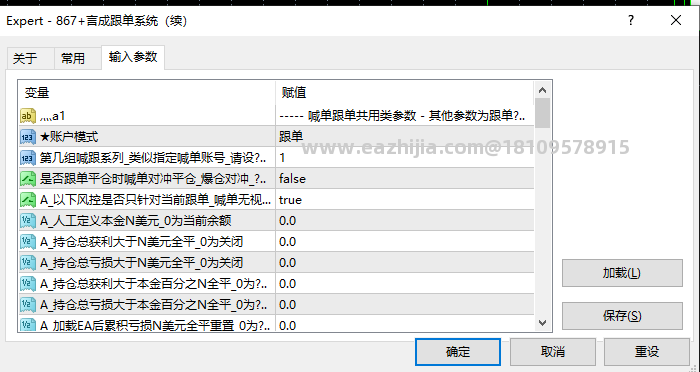700x372 pixels.
Task: Open the 关于 tab
Action: tap(30, 59)
